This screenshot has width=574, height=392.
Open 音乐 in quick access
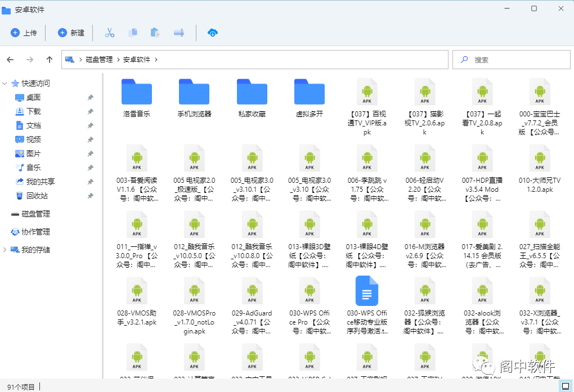28,168
